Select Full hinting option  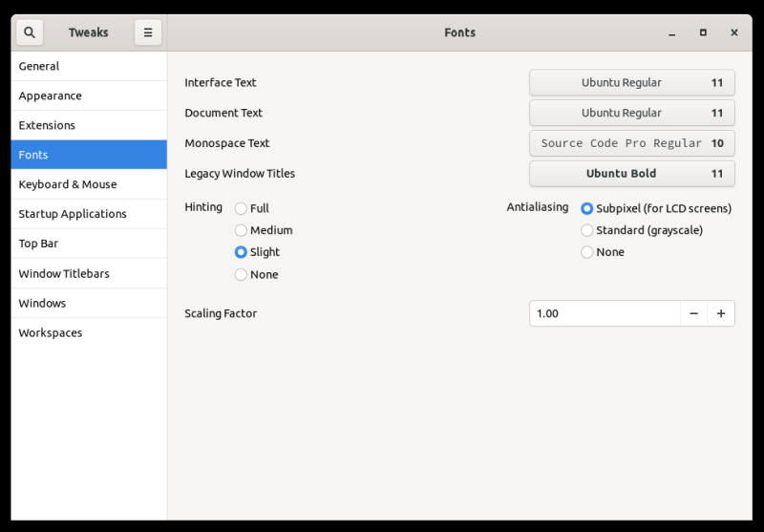241,208
